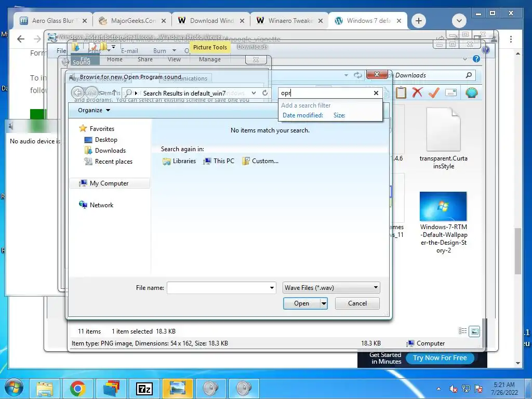Switch to the Winaero Tweaker tab
Viewport: 532px width, 399px height.
290,21
